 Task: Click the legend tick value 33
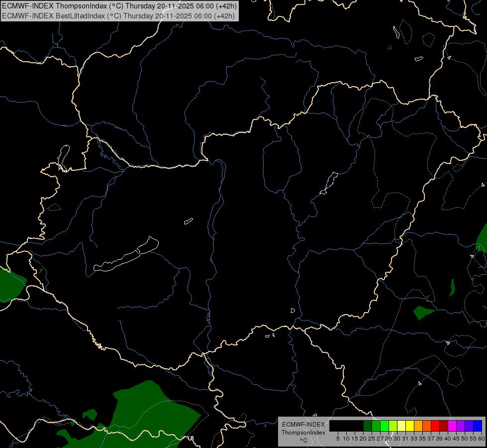[x=414, y=439]
